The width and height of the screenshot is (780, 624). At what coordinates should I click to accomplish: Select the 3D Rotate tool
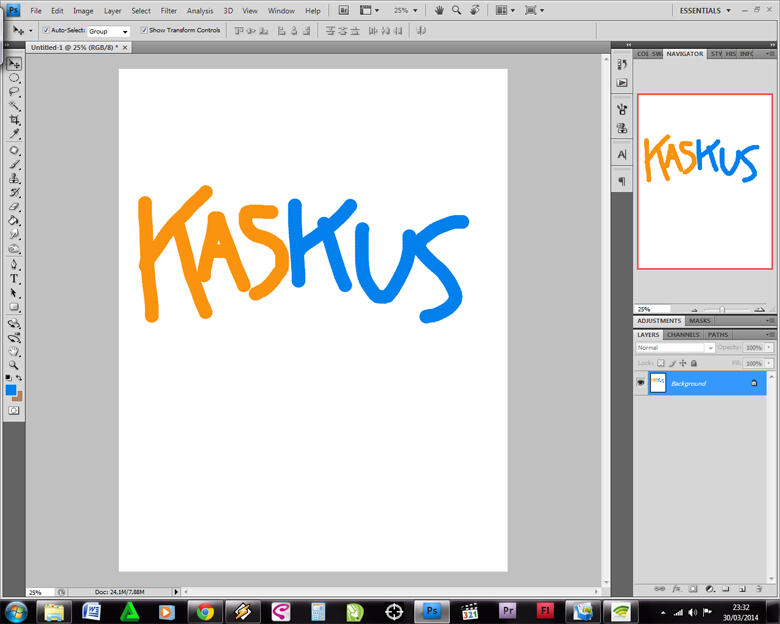[x=14, y=323]
